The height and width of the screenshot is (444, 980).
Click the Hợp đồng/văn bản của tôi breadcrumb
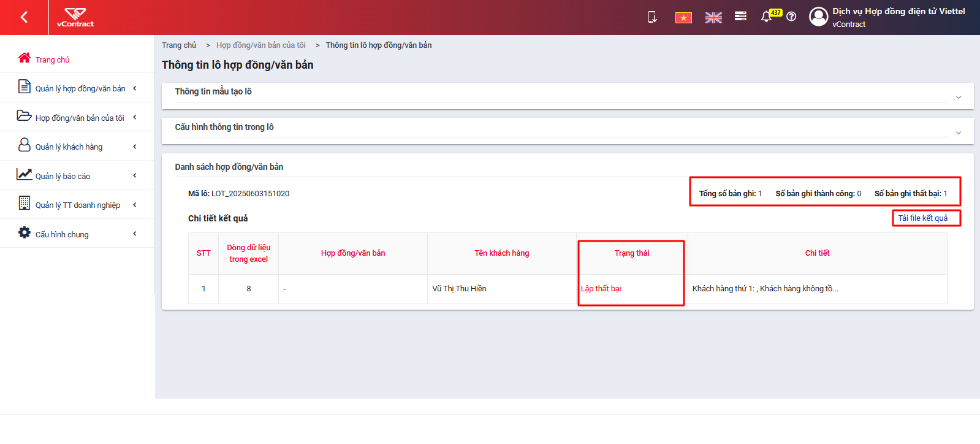pyautogui.click(x=261, y=45)
